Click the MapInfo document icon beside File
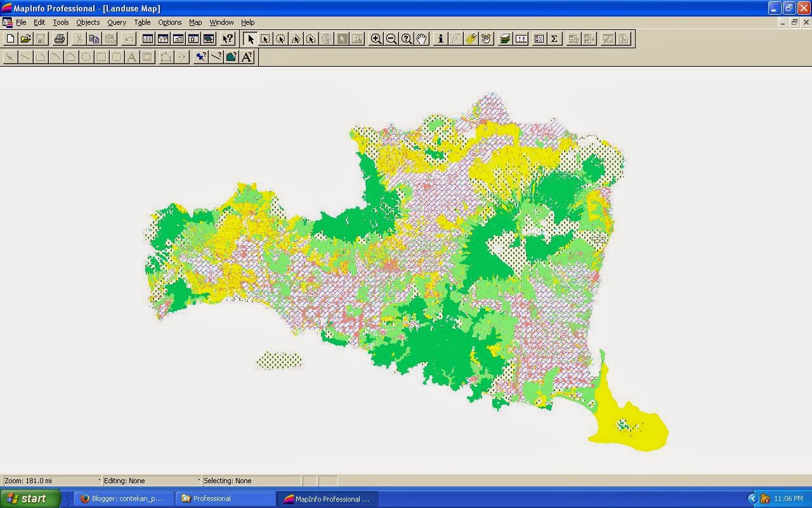 point(7,22)
